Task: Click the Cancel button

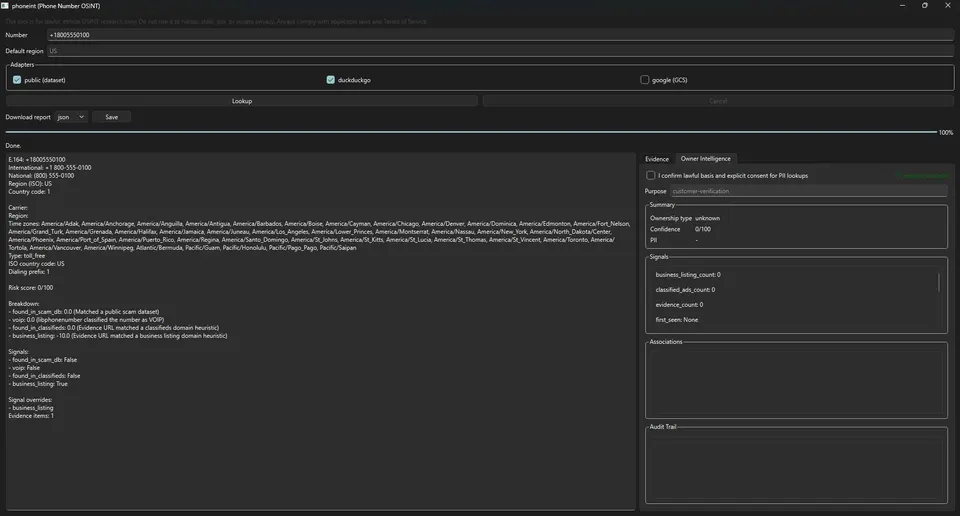Action: 718,101
